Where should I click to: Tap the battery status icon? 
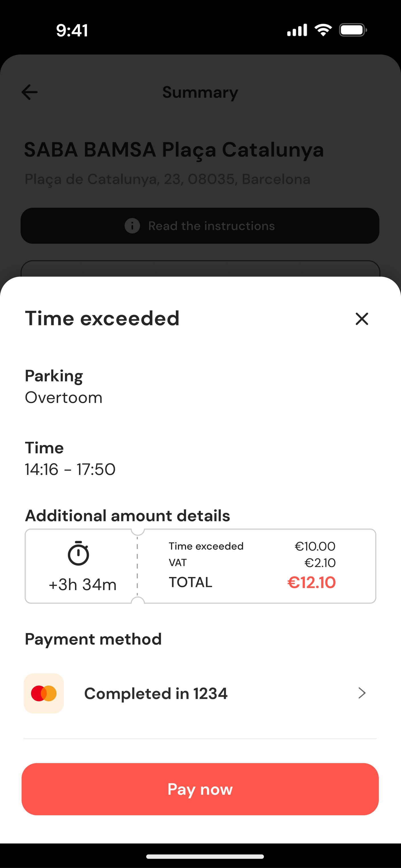353,30
